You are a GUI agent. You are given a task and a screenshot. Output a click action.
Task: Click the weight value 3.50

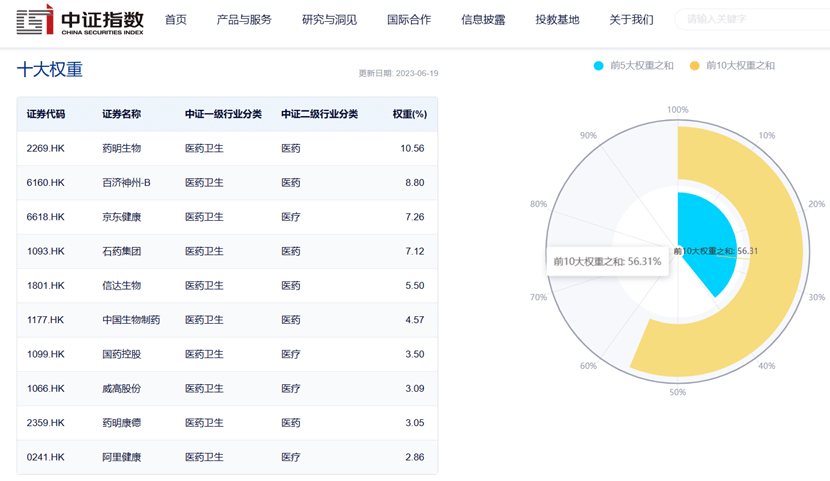415,354
